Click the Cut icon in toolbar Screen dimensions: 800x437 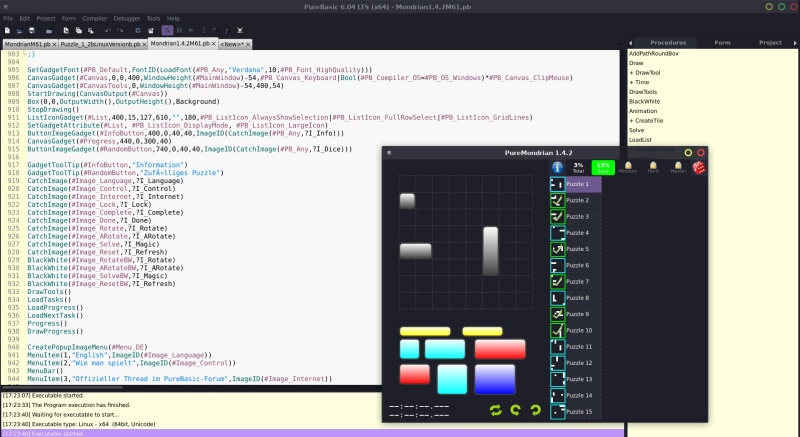[66, 31]
